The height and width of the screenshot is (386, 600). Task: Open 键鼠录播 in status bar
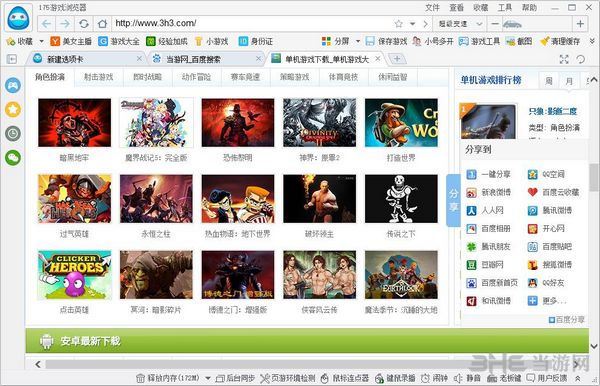click(395, 378)
